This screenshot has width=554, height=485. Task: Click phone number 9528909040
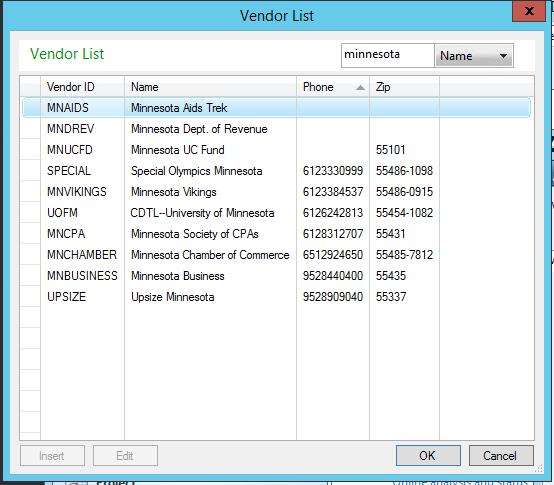tap(333, 297)
